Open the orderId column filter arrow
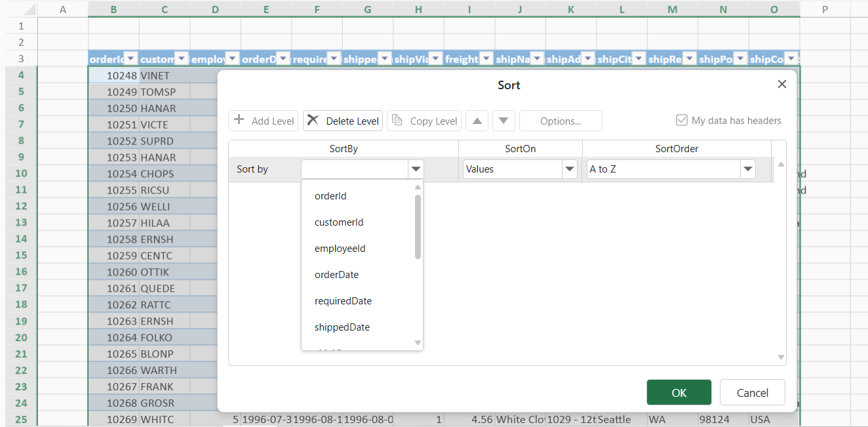The height and width of the screenshot is (427, 868). (130, 58)
